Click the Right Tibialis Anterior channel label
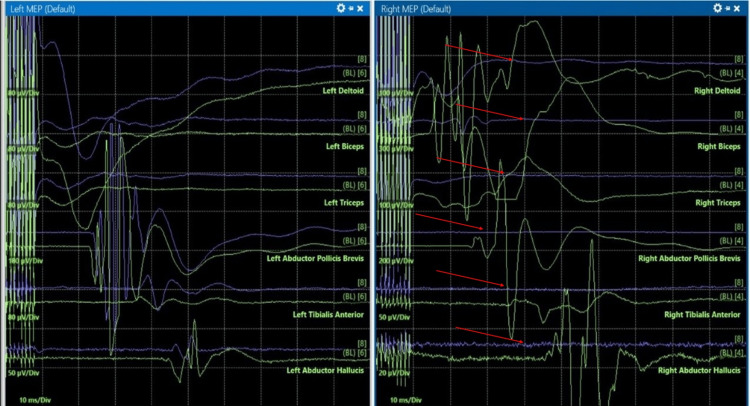 click(x=702, y=315)
